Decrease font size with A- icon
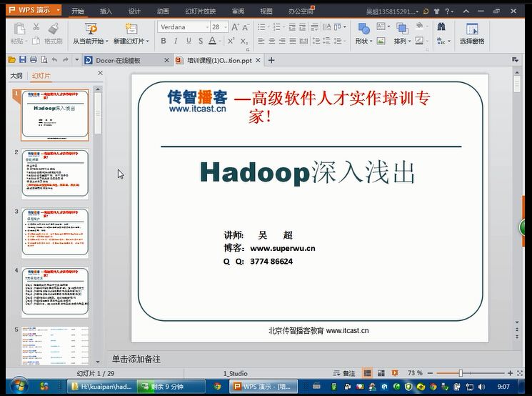532x396 pixels. [x=246, y=27]
